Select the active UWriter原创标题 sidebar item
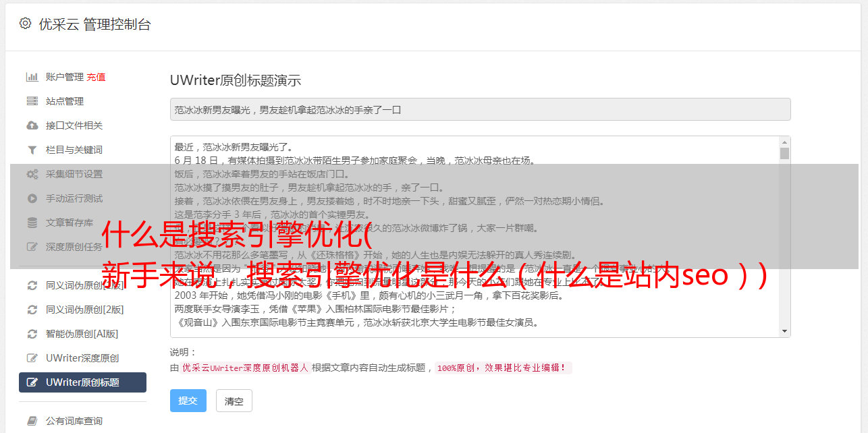 [x=82, y=382]
